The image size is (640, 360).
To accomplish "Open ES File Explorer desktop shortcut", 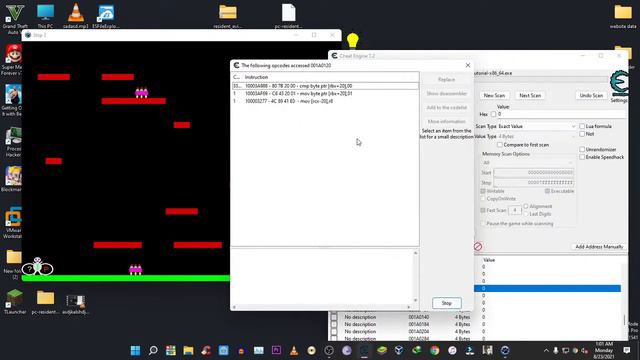I will (x=106, y=16).
